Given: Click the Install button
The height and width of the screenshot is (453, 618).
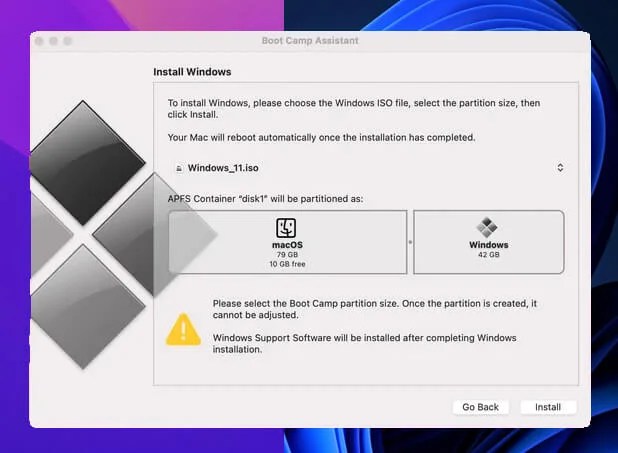Looking at the screenshot, I should 548,407.
